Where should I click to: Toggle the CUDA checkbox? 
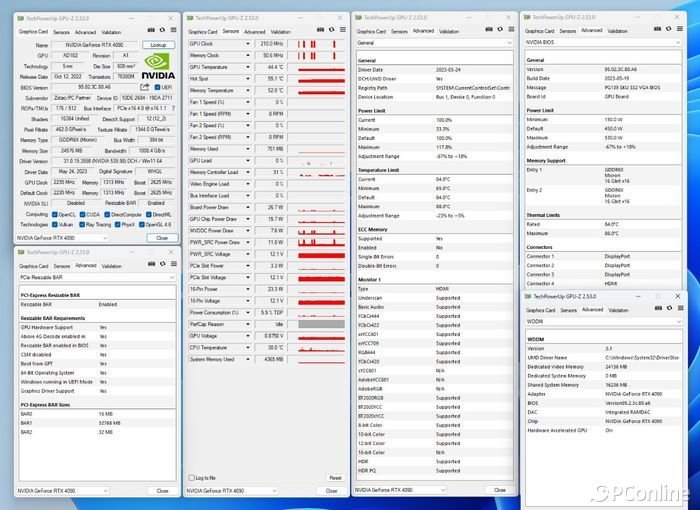coord(82,214)
